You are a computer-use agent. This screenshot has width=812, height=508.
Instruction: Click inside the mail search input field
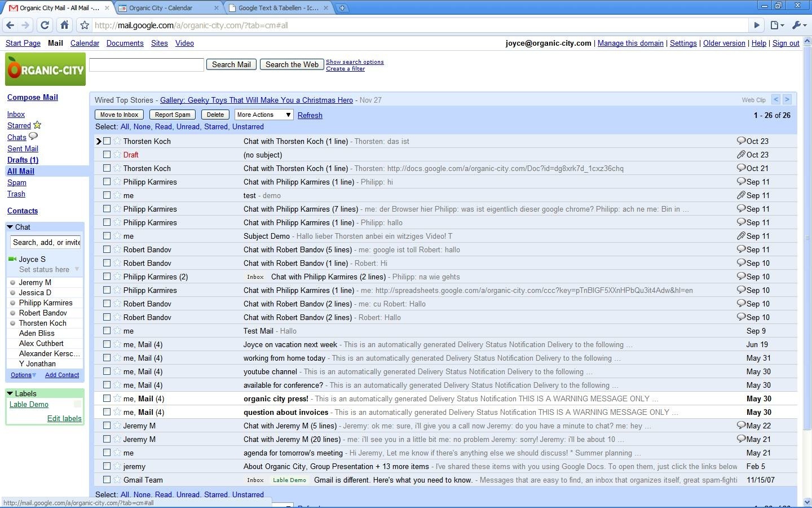(146, 64)
